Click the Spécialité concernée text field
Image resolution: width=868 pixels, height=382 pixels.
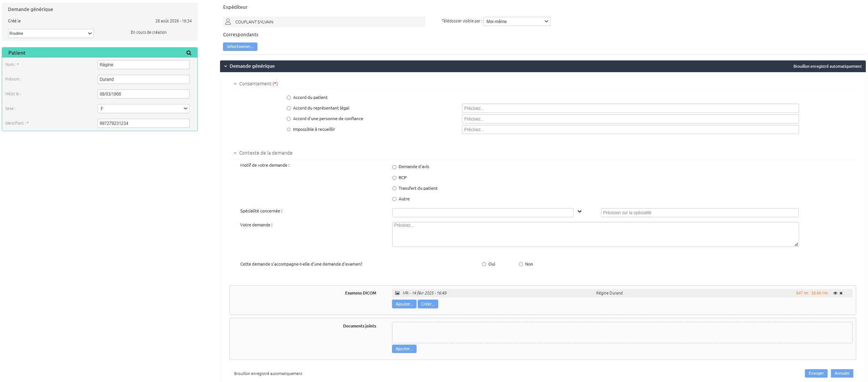click(483, 212)
